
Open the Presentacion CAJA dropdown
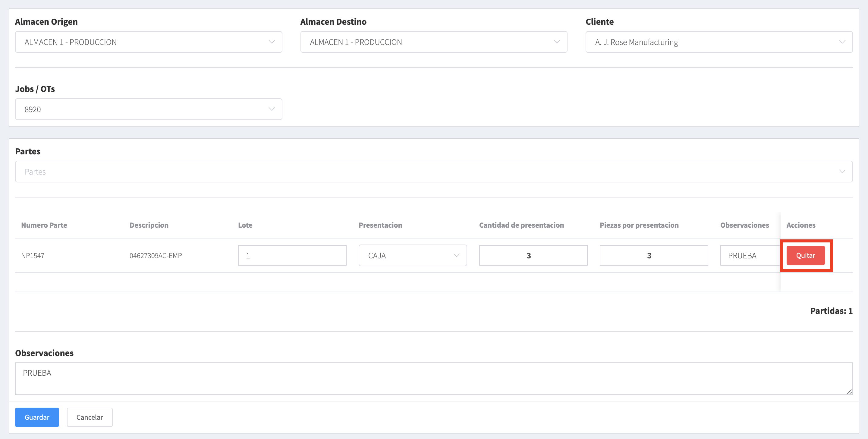(x=412, y=256)
